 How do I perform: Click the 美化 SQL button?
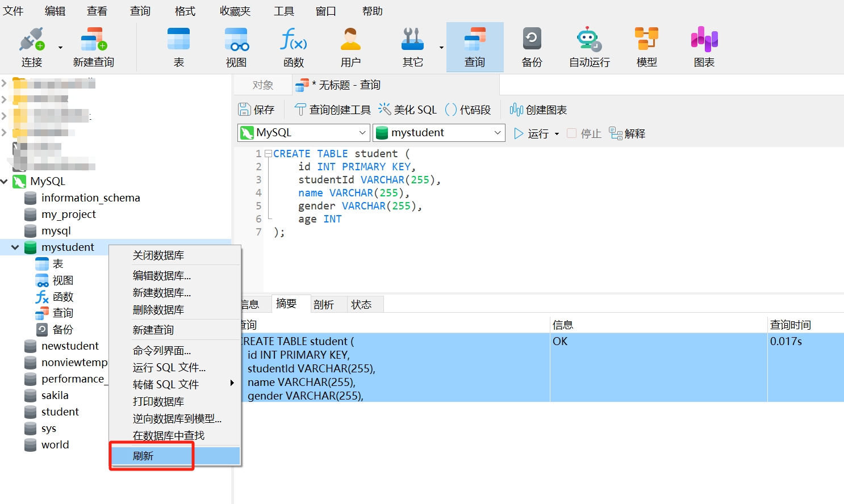[x=408, y=110]
